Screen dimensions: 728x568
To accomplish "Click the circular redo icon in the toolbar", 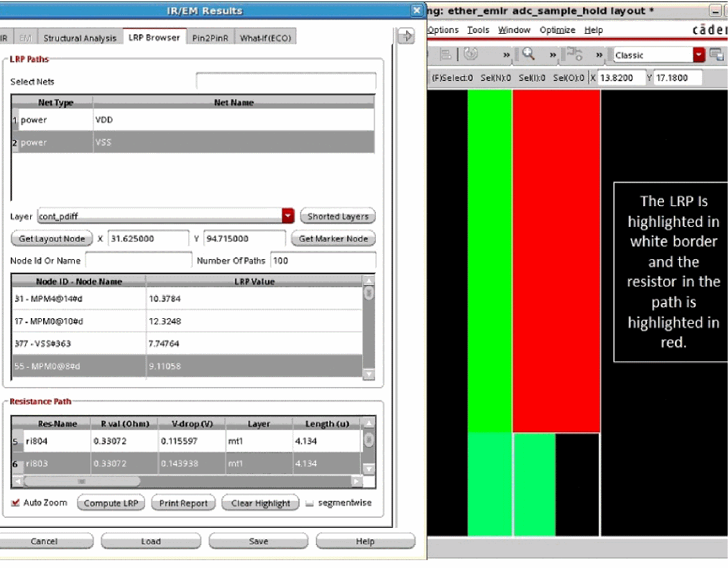I will [471, 55].
